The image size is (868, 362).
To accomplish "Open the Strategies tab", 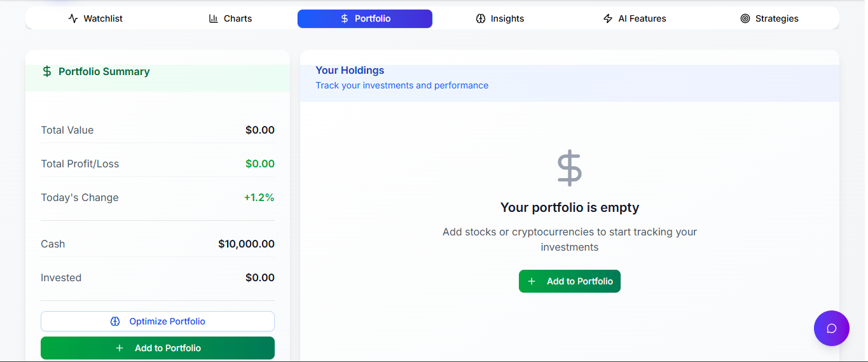I will (x=769, y=18).
